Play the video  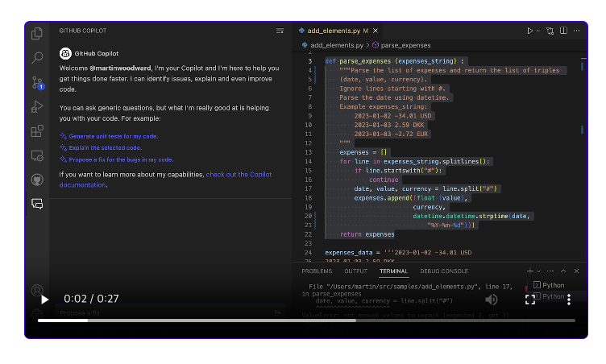click(x=45, y=300)
